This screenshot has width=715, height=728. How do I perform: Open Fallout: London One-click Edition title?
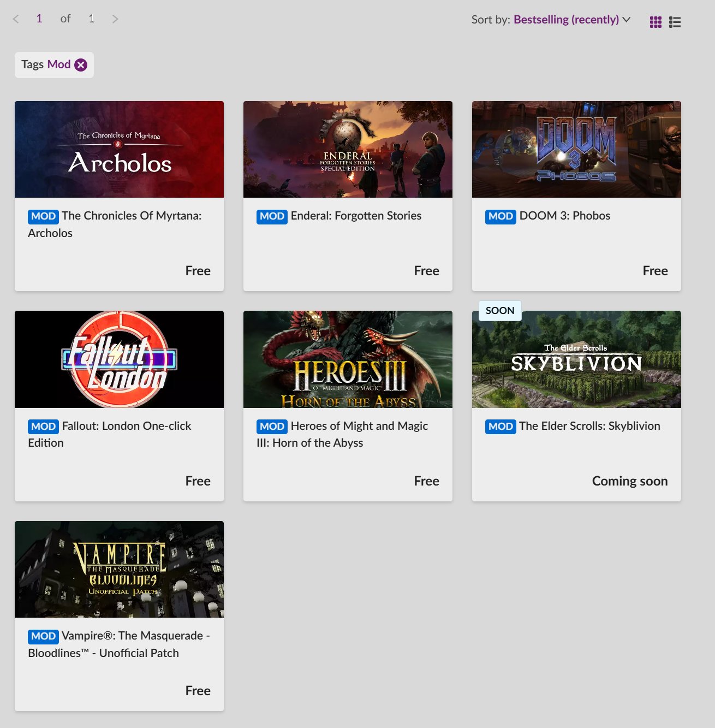point(110,434)
